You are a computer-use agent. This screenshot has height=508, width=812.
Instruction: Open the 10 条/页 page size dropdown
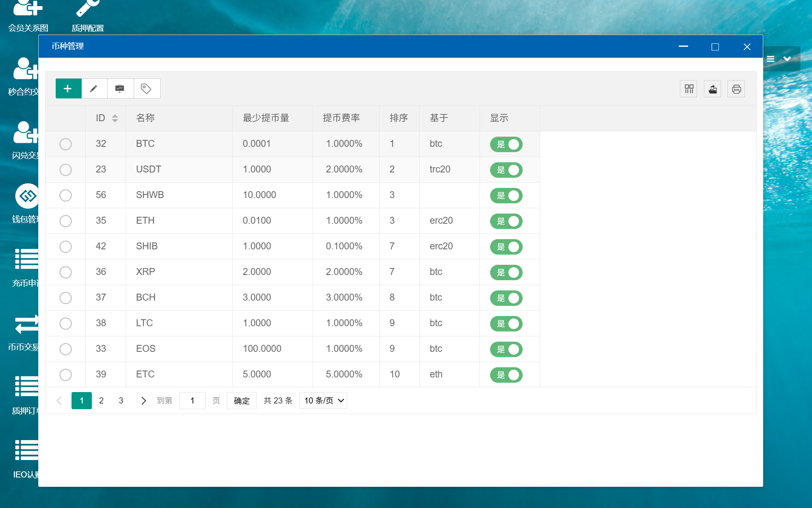click(x=323, y=401)
